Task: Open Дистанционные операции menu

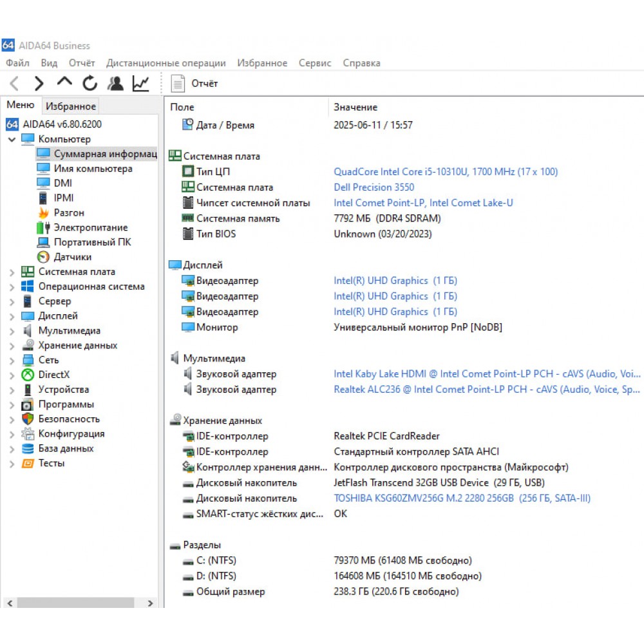Action: (x=166, y=63)
